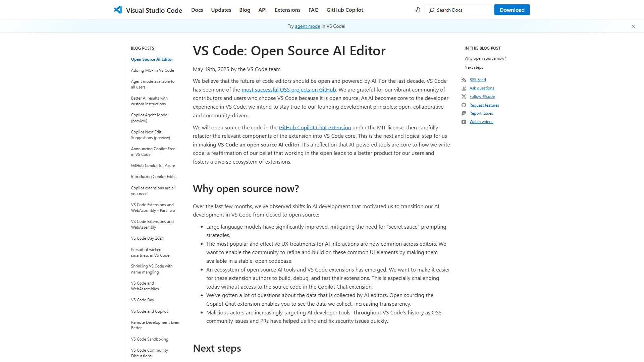Open the Updates page
Screen dimensions: 644x362
221,10
